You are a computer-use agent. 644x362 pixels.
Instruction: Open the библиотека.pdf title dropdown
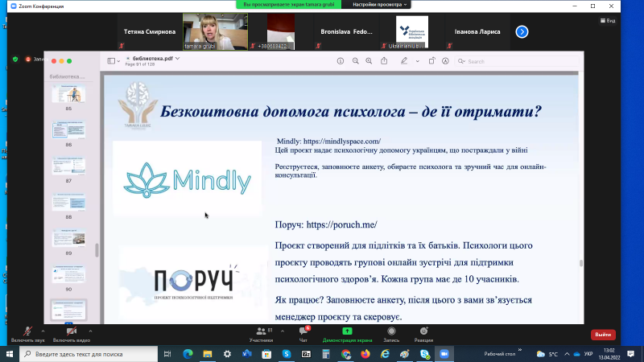[177, 59]
